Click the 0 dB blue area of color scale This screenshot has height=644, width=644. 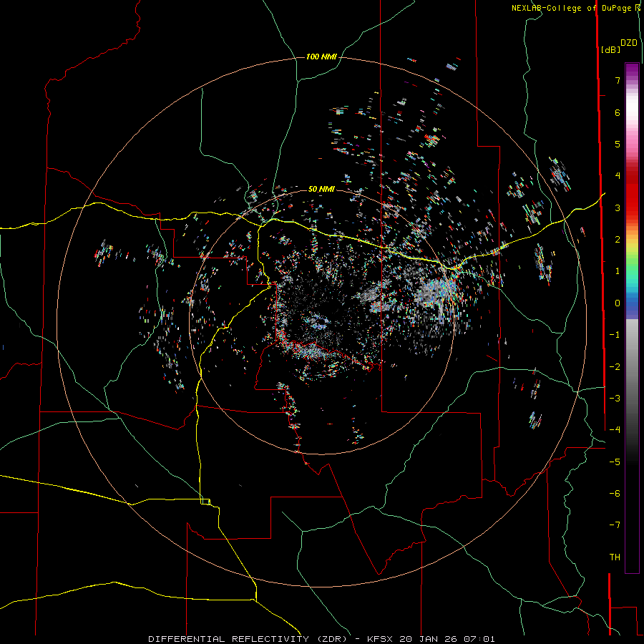coord(632,303)
